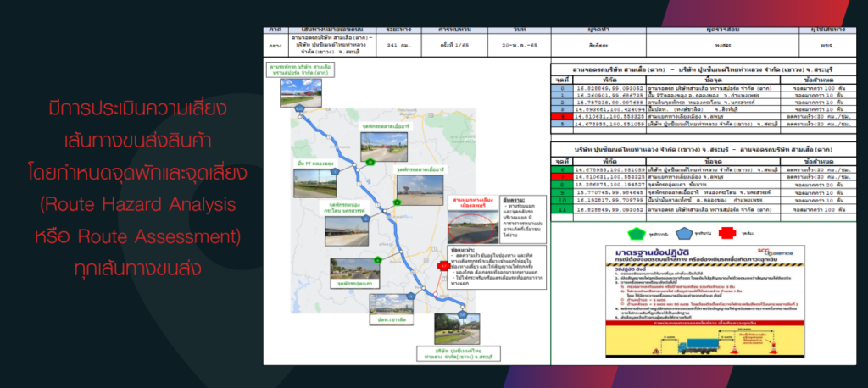Select the '341 กม.' distance cell

pos(399,46)
